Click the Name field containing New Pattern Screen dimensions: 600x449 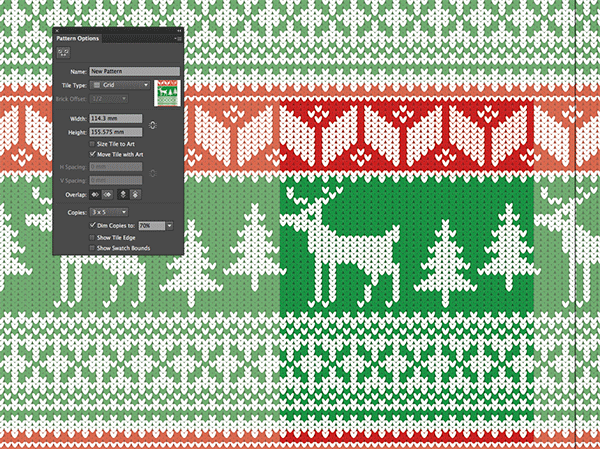(135, 71)
